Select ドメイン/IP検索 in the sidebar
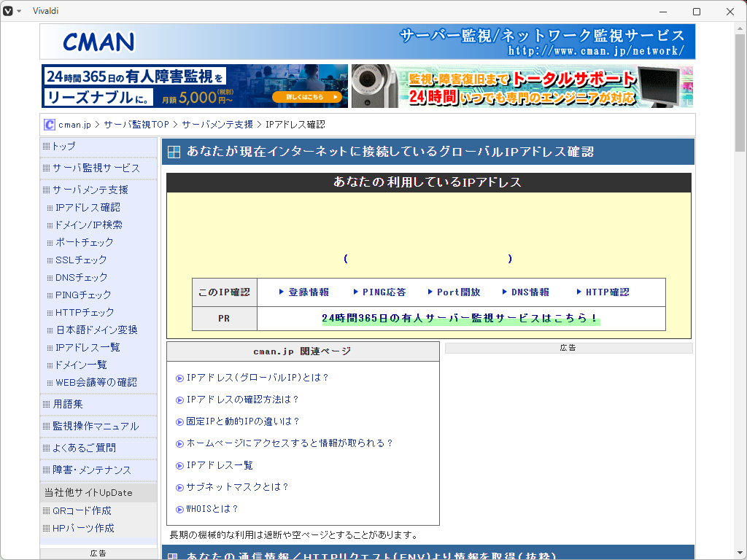Screen dimensions: 747x560 pos(88,225)
